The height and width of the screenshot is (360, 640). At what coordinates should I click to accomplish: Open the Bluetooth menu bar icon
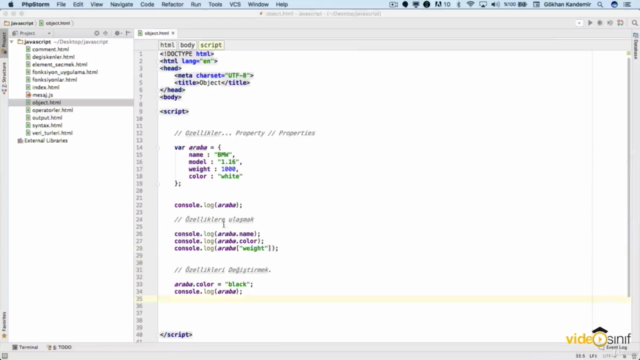458,4
